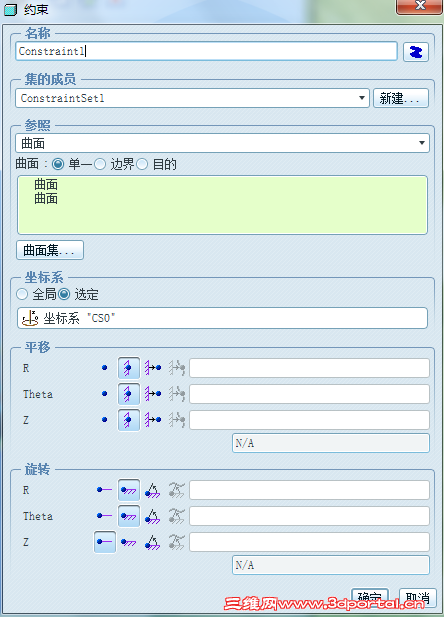This screenshot has width=444, height=617.
Task: Click the rotation Z value field
Action: (309, 542)
